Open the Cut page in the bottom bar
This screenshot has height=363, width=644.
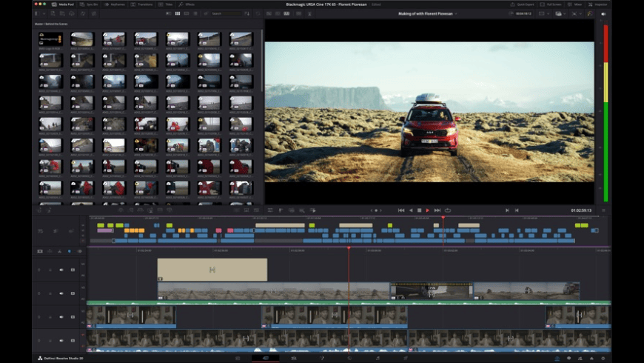tap(265, 358)
